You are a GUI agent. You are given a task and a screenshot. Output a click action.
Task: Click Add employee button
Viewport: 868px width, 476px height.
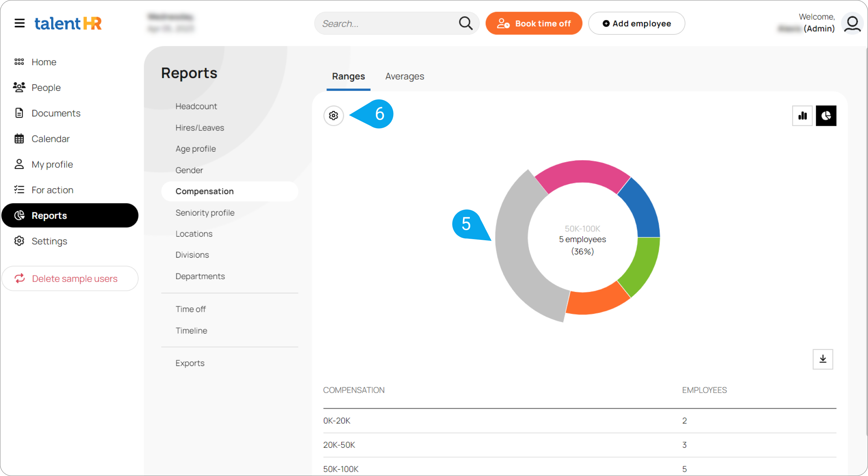click(636, 23)
